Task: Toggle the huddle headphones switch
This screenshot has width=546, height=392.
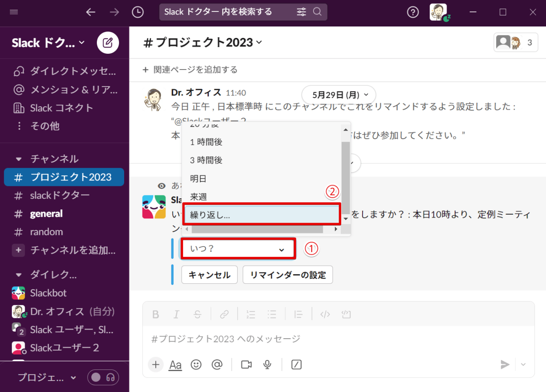Action: pyautogui.click(x=103, y=377)
